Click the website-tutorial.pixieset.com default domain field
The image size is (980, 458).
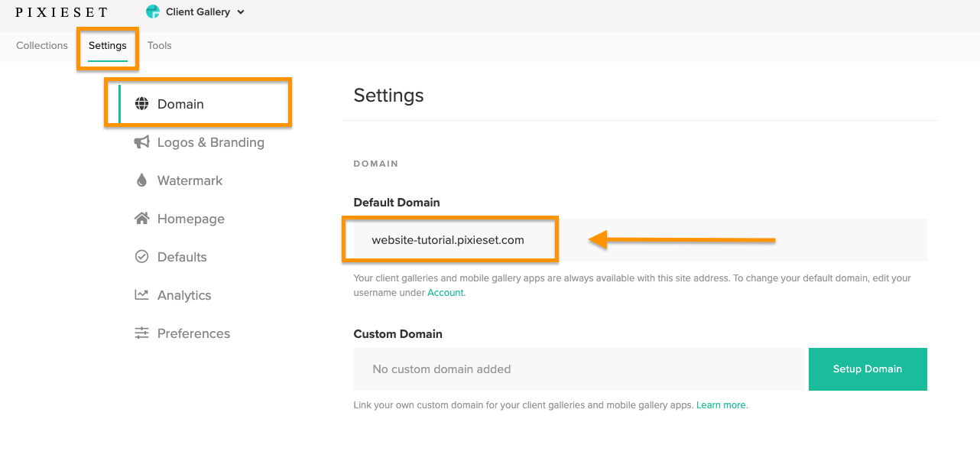click(x=448, y=240)
